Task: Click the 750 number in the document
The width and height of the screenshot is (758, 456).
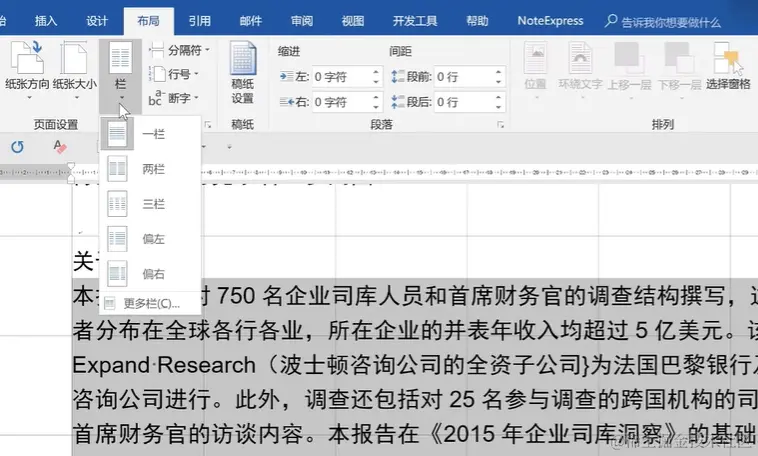Action: click(236, 295)
